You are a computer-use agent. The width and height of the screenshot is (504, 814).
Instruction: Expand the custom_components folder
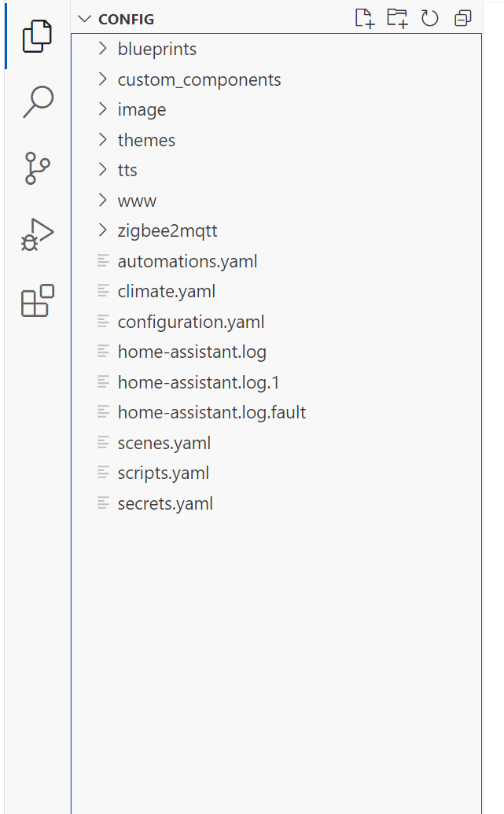[198, 79]
